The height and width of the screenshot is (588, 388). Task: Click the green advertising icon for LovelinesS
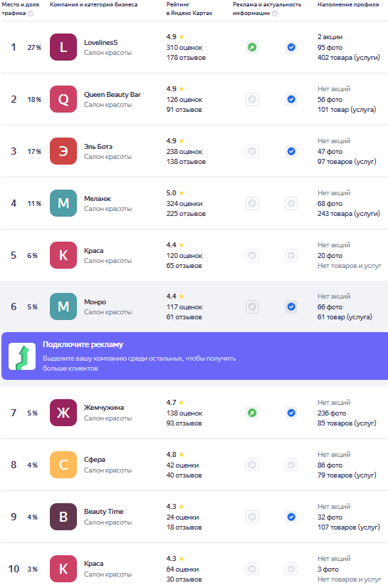click(253, 47)
